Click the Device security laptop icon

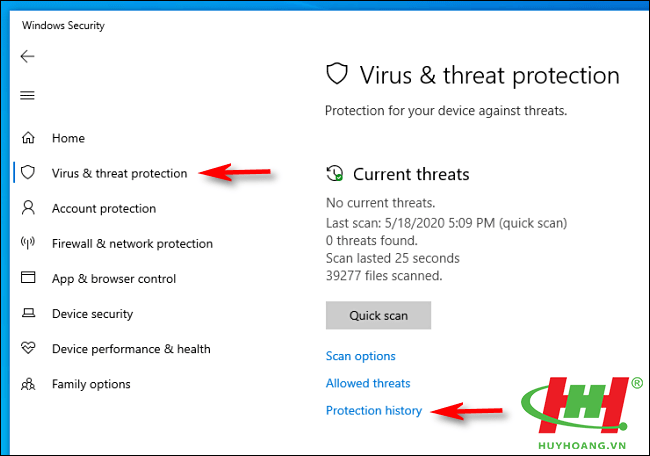pos(28,313)
